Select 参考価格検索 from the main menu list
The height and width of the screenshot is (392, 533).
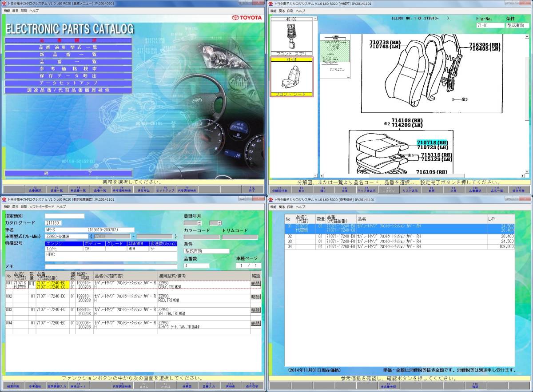pos(68,69)
